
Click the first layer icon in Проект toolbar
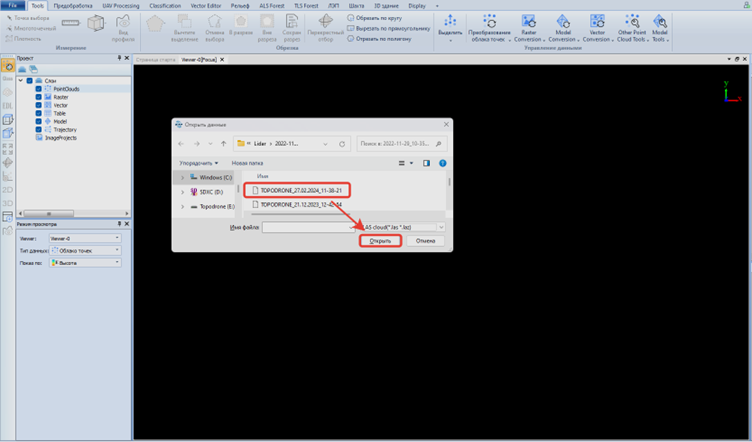22,70
